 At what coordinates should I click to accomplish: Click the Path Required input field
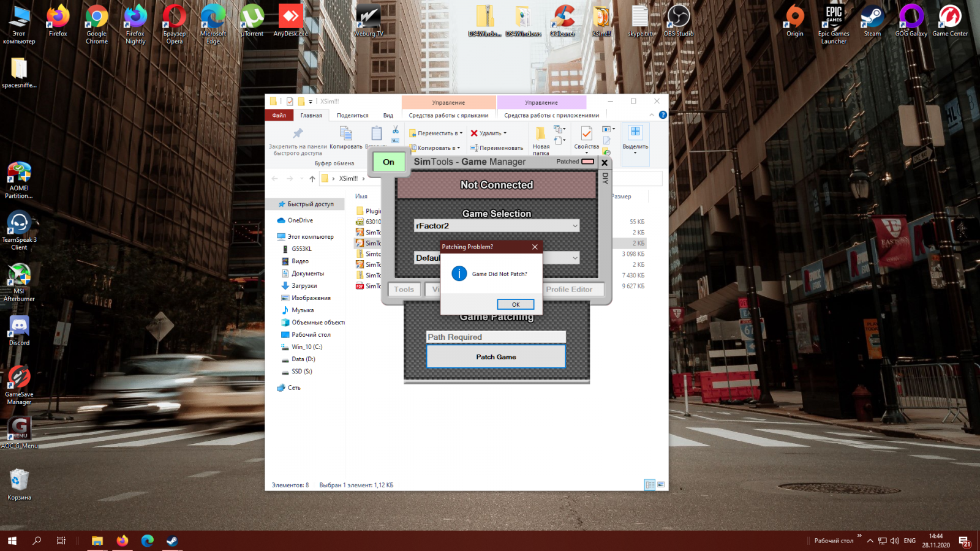pos(496,337)
